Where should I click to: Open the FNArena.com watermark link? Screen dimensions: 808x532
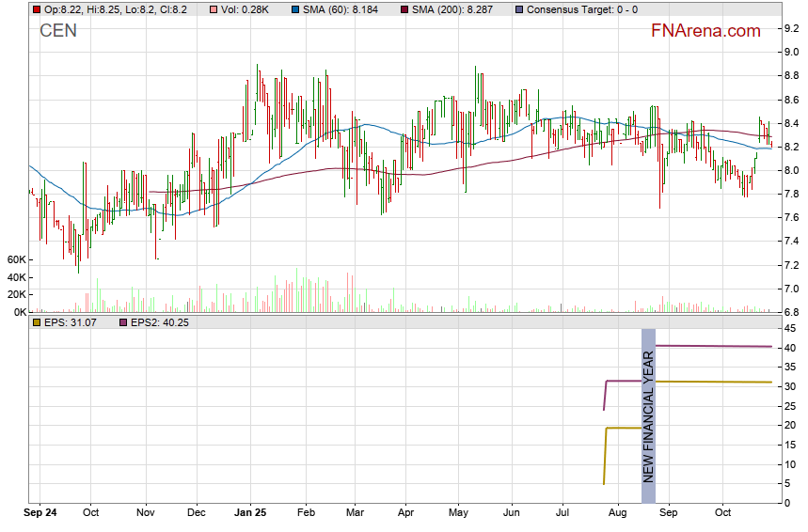coord(705,31)
